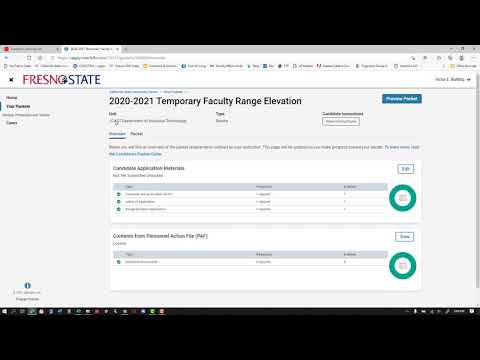Image resolution: width=480 pixels, height=360 pixels.
Task: Open the Windows Start menu
Action: pyautogui.click(x=4, y=311)
